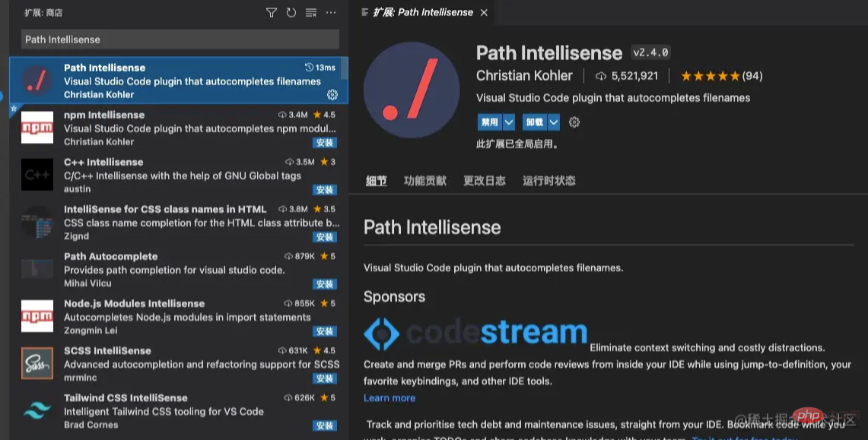Click the Tailwind CSS IntelliSense extension icon
The height and width of the screenshot is (440, 868).
[37, 411]
